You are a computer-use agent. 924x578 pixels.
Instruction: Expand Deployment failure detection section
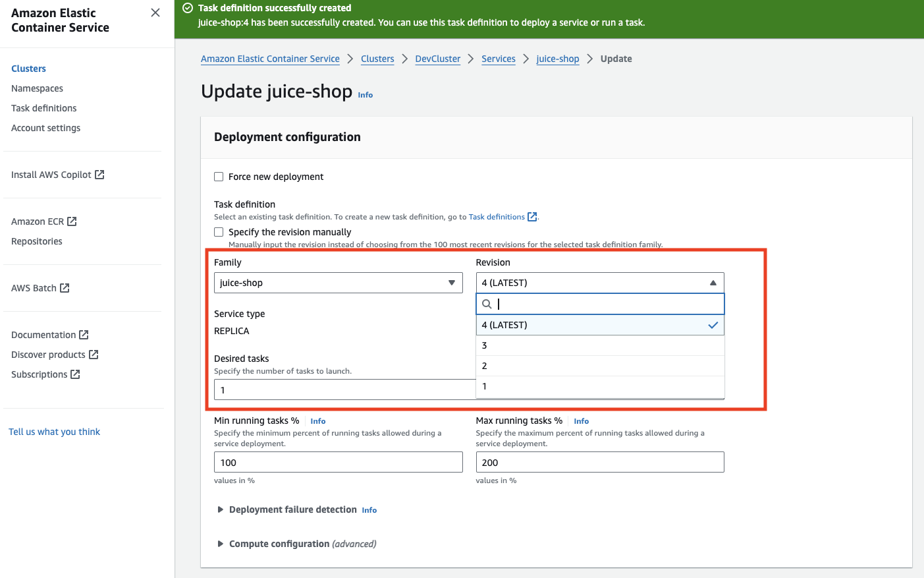pos(221,510)
